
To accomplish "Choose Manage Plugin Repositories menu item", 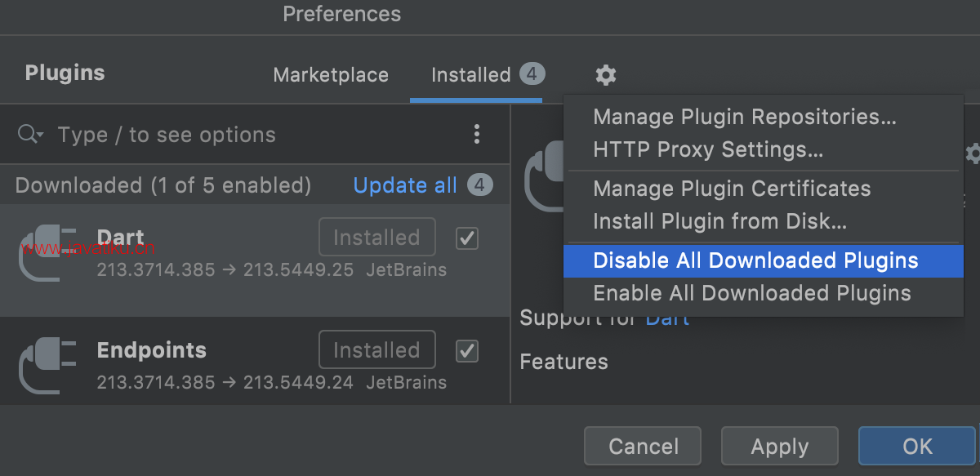I will tap(745, 117).
